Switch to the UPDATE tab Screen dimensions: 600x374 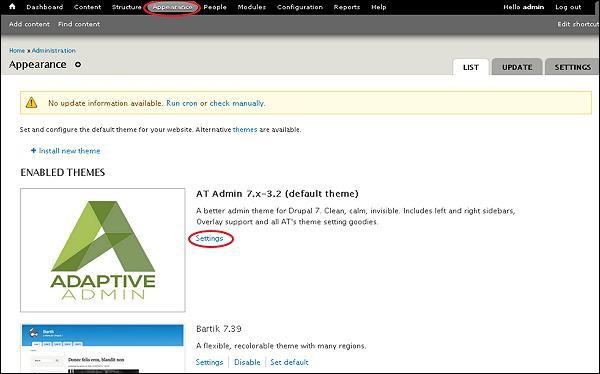517,67
